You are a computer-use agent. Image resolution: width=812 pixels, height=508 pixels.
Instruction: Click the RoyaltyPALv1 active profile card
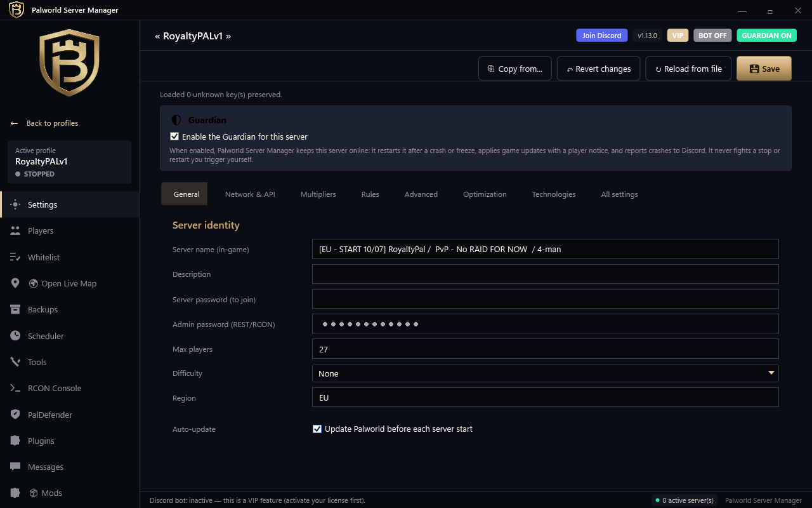(x=69, y=162)
